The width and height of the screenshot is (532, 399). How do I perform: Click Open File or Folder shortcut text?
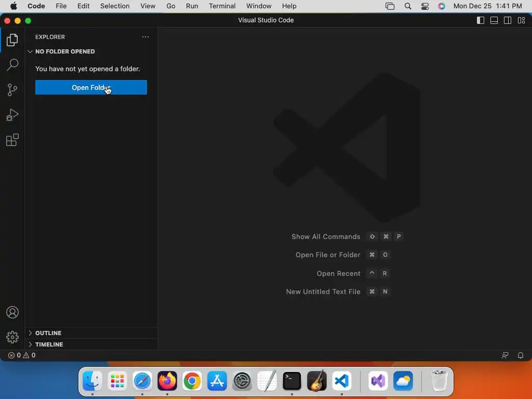pos(328,255)
